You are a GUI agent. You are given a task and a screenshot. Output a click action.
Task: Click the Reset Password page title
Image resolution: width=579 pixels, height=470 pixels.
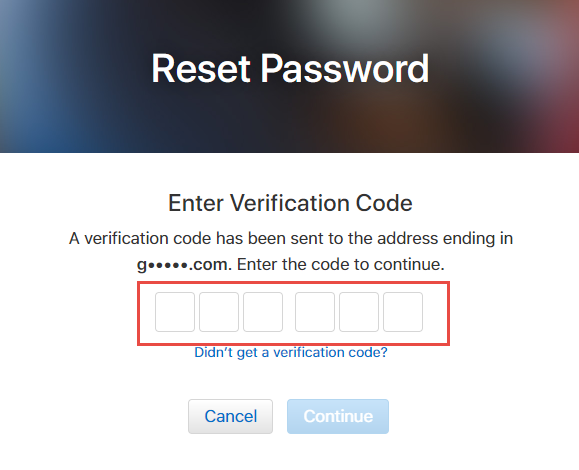tap(290, 69)
